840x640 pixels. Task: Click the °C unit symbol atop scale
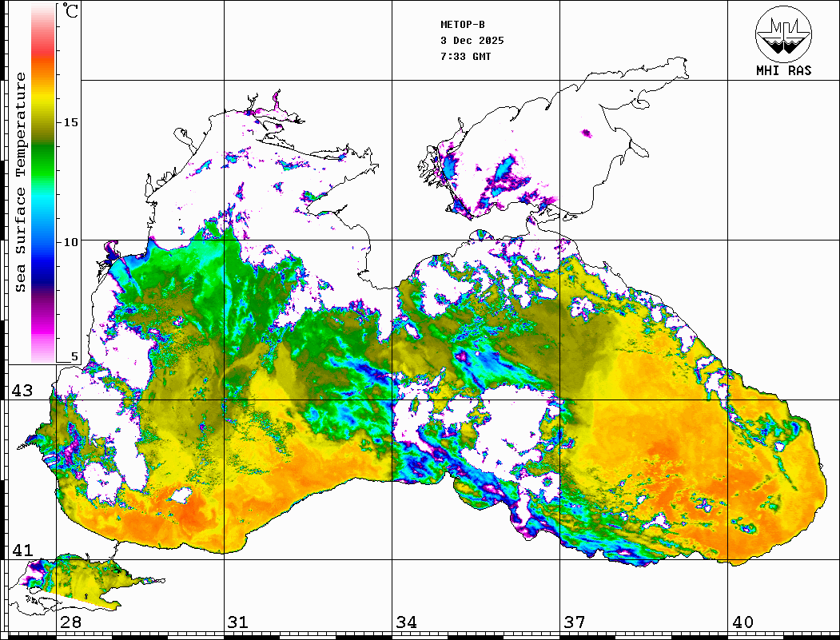click(71, 12)
